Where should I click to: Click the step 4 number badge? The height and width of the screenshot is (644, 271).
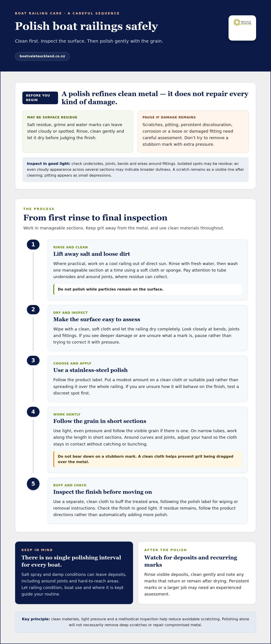point(33,412)
